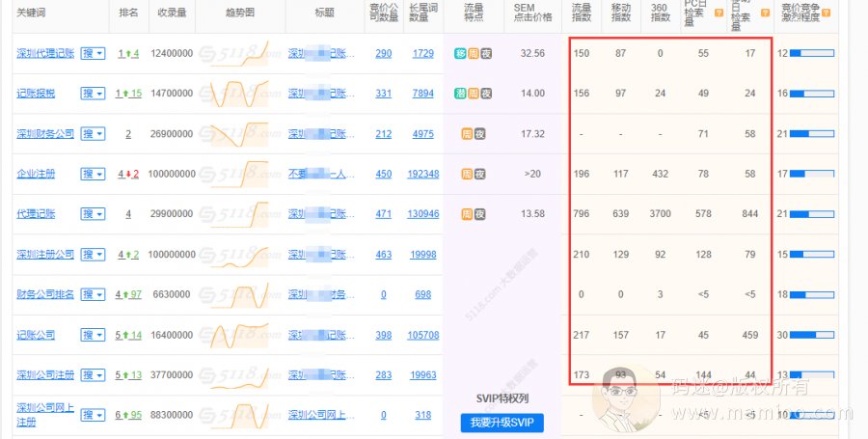Click 周 badge in 代理记账 row

coord(467,214)
